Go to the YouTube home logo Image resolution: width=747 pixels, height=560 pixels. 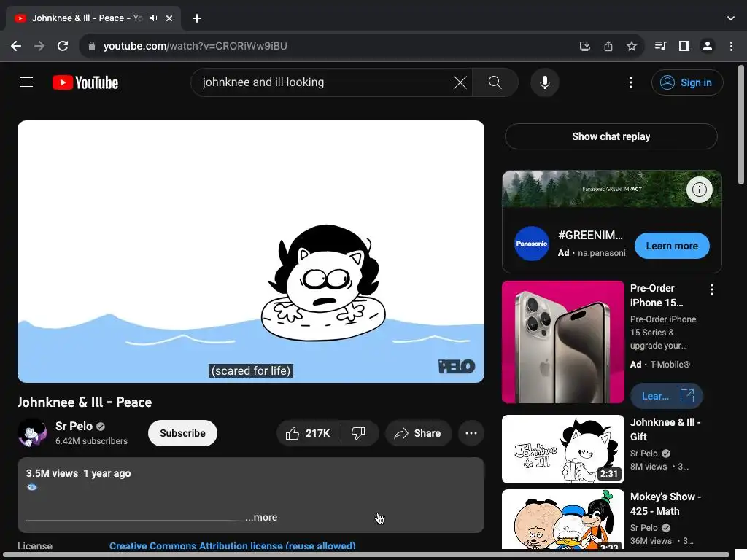pyautogui.click(x=85, y=82)
